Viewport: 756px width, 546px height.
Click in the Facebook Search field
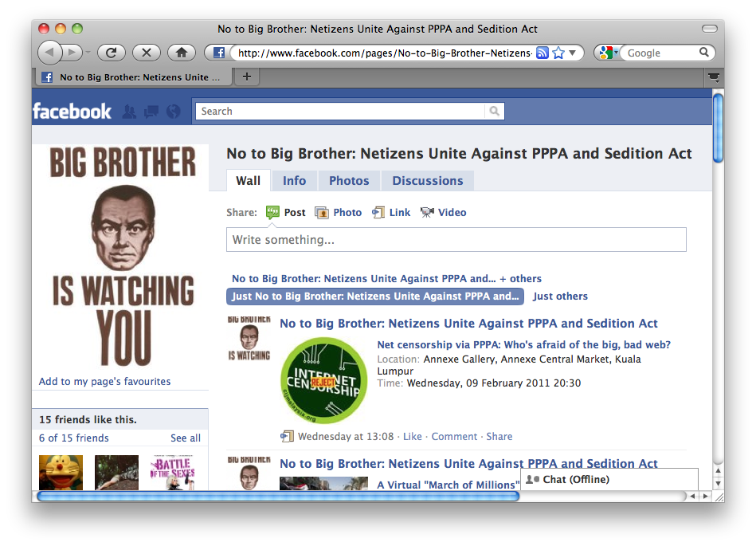tap(340, 112)
